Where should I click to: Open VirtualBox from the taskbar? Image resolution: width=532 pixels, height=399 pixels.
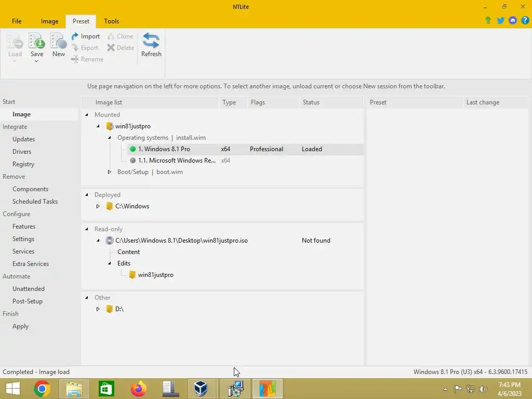coord(201,389)
